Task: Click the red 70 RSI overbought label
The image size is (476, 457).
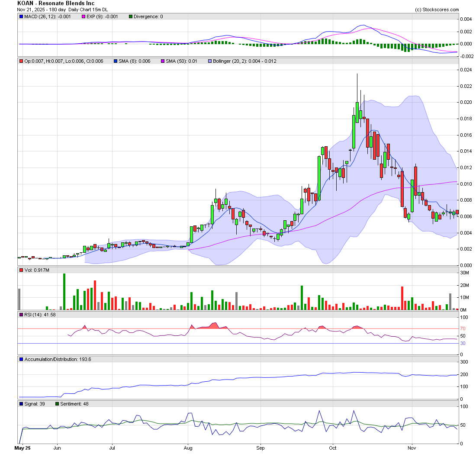Action: click(x=463, y=329)
